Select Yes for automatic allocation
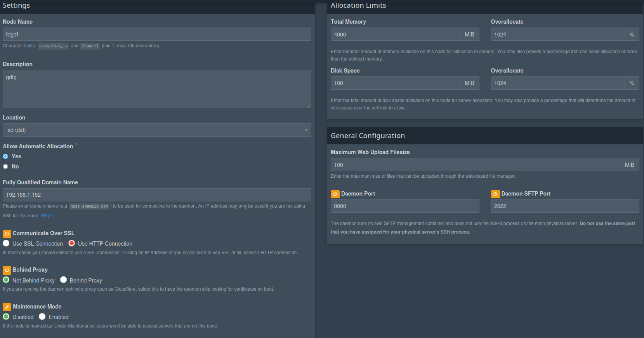The image size is (644, 338). click(5, 156)
